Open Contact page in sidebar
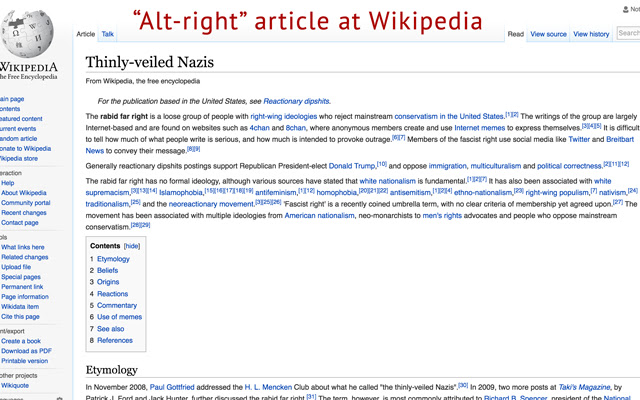Image resolution: width=640 pixels, height=400 pixels. 20,222
